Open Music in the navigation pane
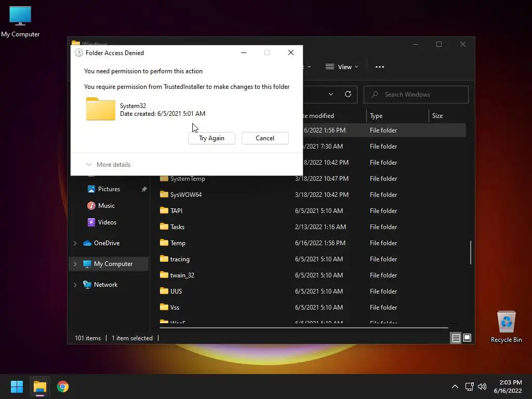532x399 pixels. click(x=106, y=206)
